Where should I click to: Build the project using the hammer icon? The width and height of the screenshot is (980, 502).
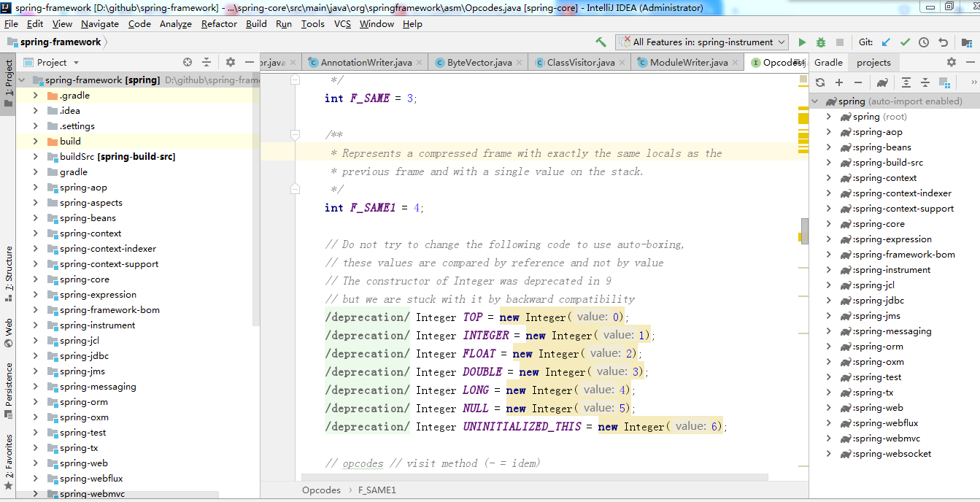click(x=601, y=42)
